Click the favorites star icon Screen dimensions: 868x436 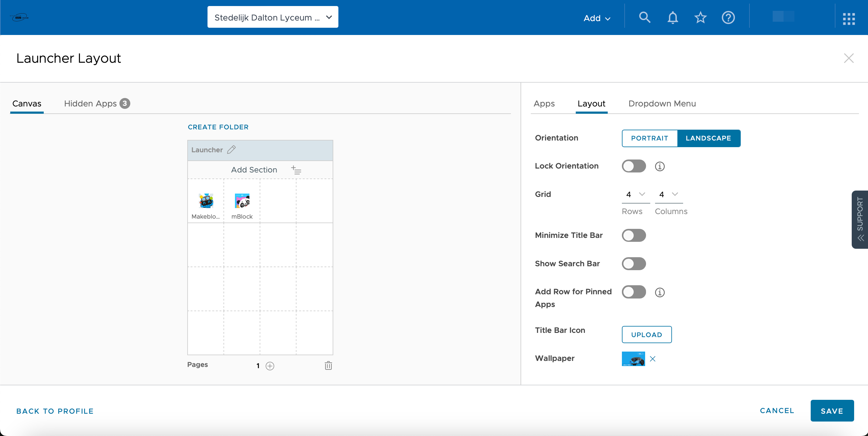(700, 17)
